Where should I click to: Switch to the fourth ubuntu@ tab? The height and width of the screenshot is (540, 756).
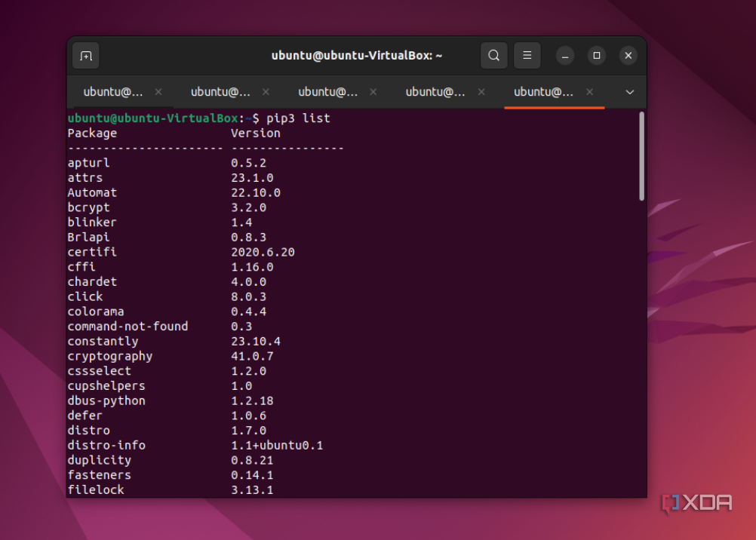(x=435, y=92)
